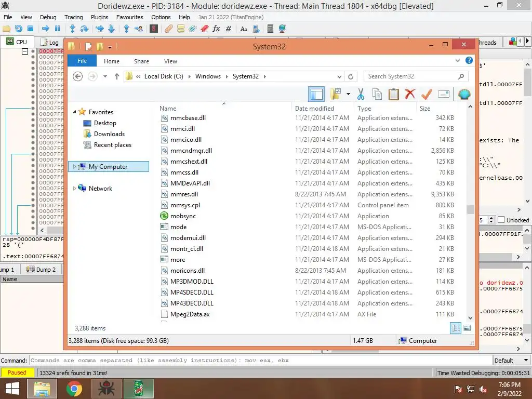Screen dimensions: 532x399
Task: Open the x64dbg Plugins menu
Action: coord(99,17)
